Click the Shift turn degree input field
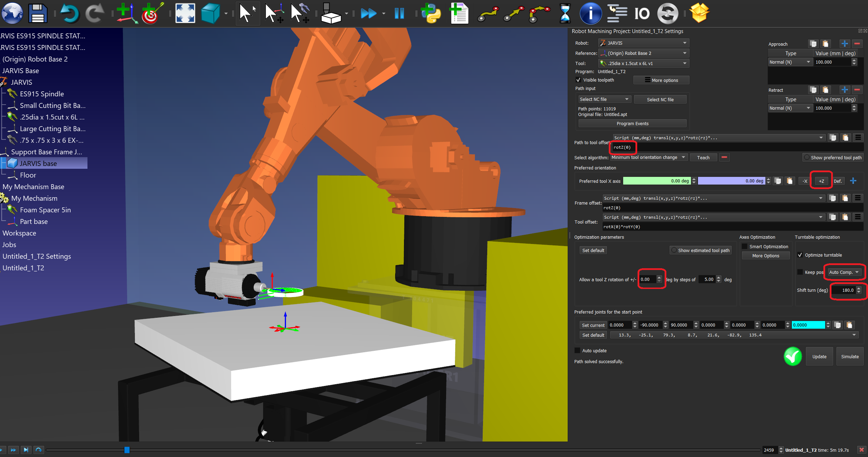868x457 pixels. [x=844, y=290]
